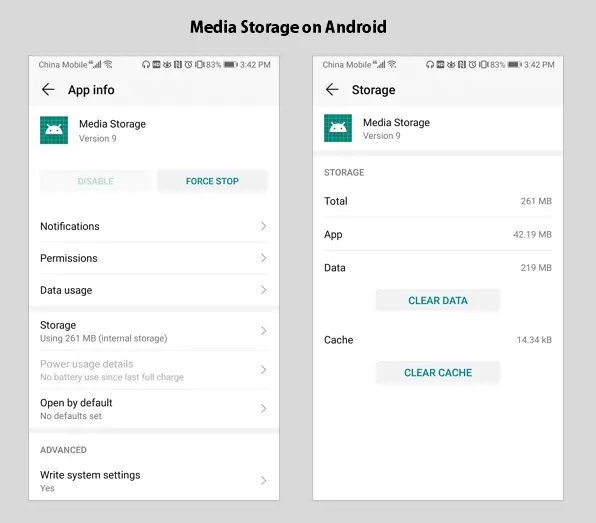Select the Data usage entry
This screenshot has width=596, height=523.
click(154, 290)
